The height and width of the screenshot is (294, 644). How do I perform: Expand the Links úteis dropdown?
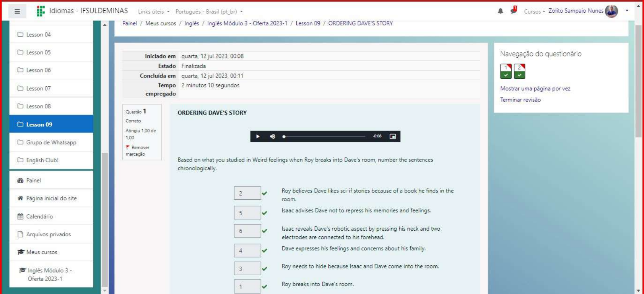[153, 11]
